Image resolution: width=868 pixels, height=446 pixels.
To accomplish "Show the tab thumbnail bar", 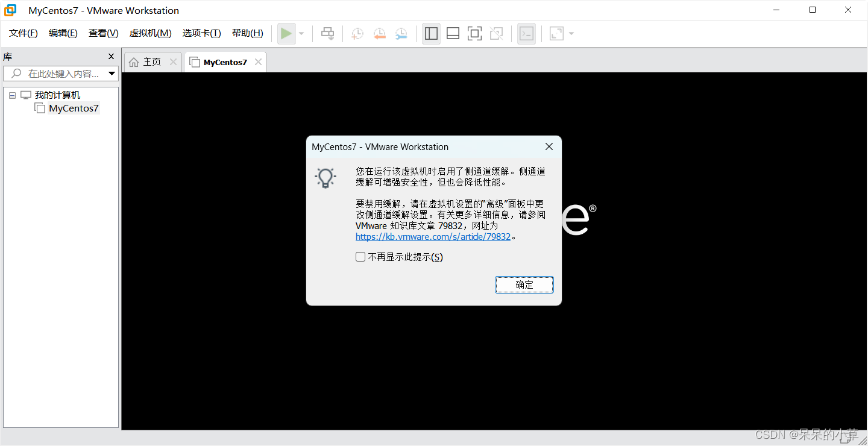I will (453, 33).
